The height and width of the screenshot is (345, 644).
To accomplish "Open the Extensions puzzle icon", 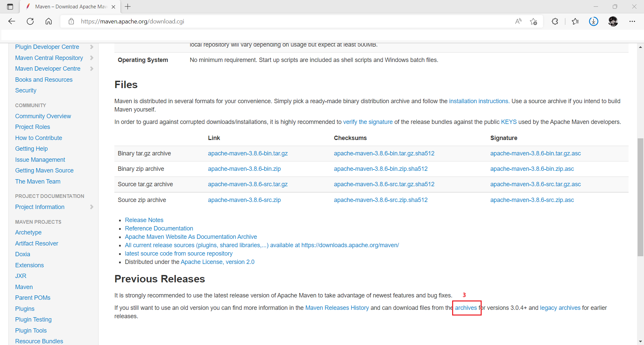I will click(555, 21).
